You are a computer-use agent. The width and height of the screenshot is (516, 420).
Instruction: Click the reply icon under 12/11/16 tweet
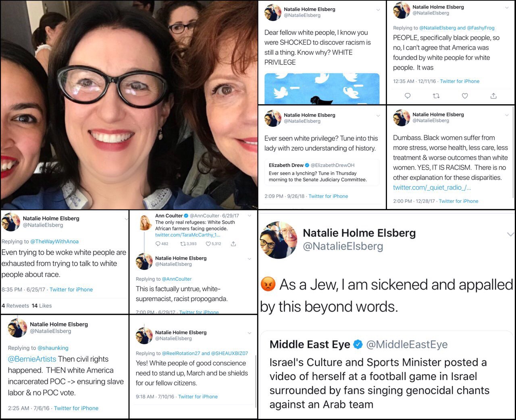(408, 96)
